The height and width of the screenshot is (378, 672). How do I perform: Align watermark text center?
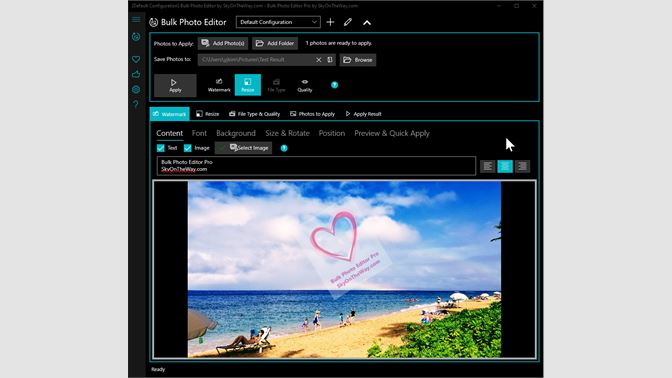click(505, 166)
